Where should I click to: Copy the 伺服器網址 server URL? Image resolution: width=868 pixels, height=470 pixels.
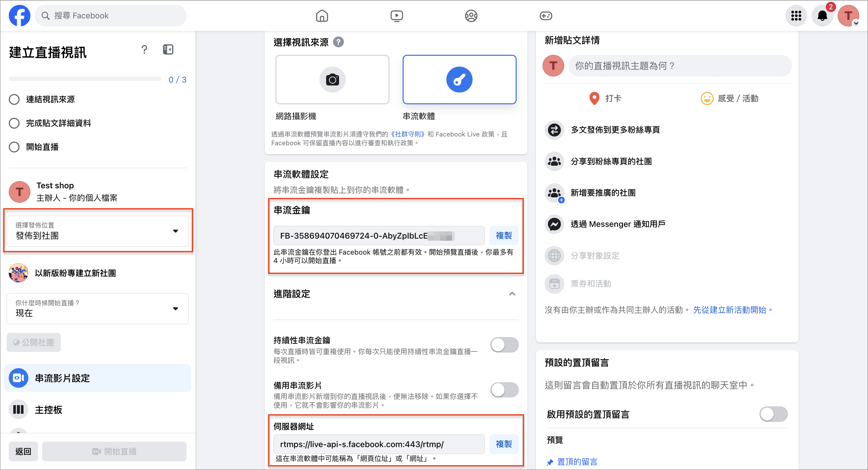click(504, 444)
